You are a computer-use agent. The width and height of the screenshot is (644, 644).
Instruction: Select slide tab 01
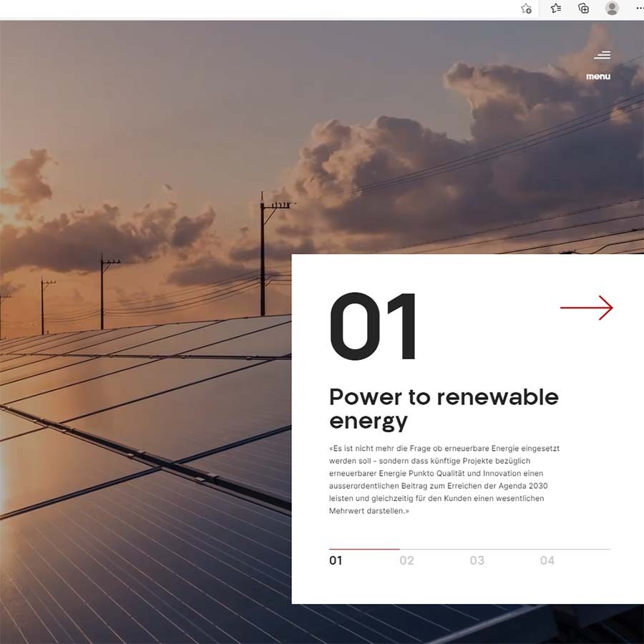(x=336, y=560)
